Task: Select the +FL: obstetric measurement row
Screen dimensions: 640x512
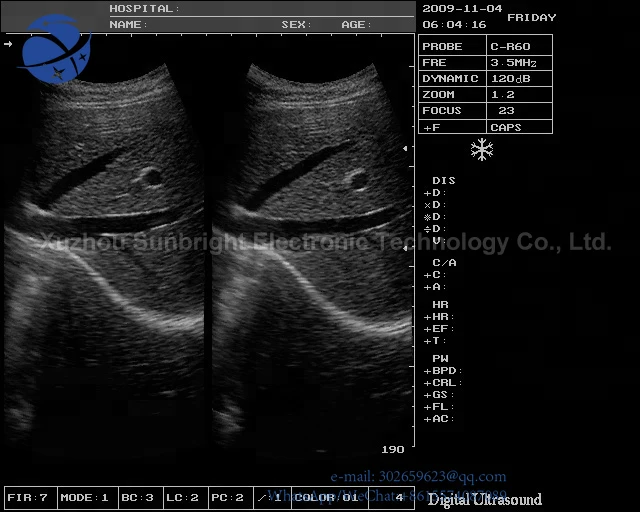Action: (x=439, y=407)
